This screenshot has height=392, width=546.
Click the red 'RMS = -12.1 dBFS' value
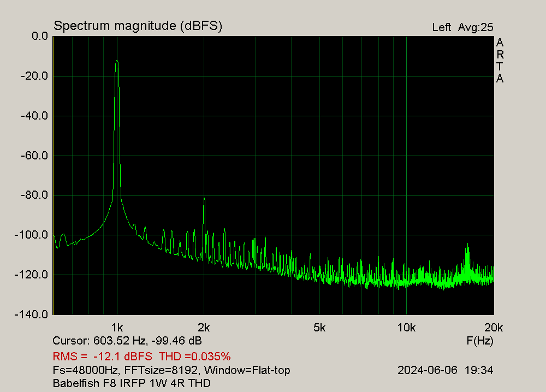point(103,357)
